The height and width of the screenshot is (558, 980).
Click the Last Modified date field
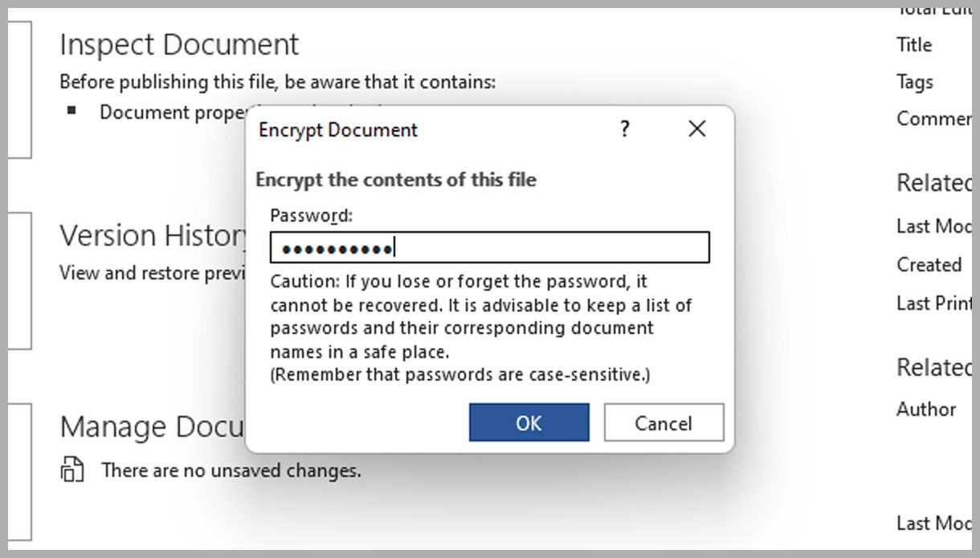932,226
